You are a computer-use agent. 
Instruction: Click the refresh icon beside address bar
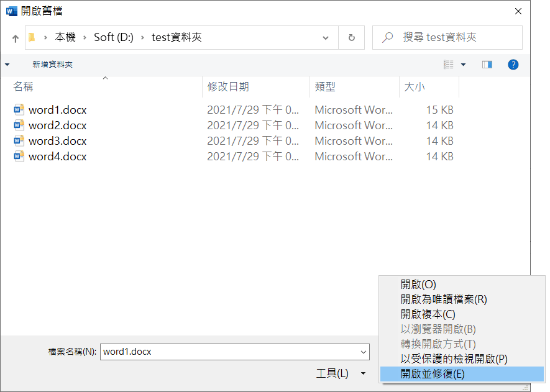pos(352,37)
